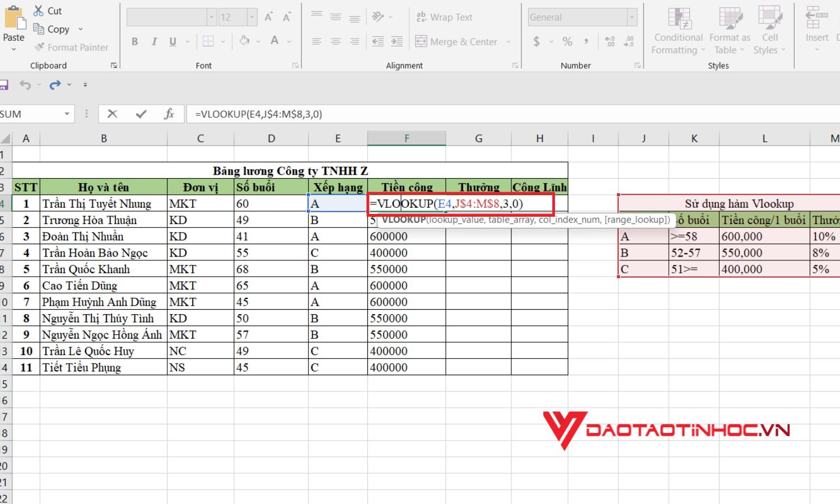This screenshot has width=840, height=504.
Task: Select column header F
Action: 407,137
